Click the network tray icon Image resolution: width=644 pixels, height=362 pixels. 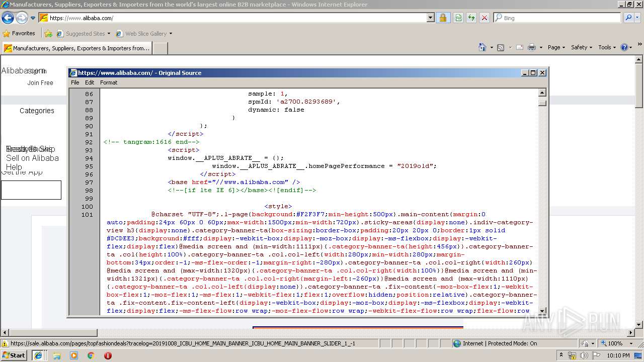tap(572, 355)
